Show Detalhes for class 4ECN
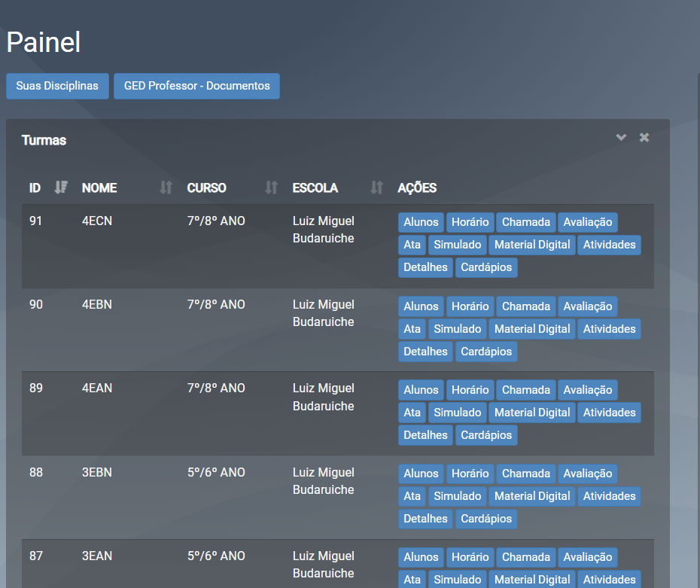 click(x=425, y=267)
